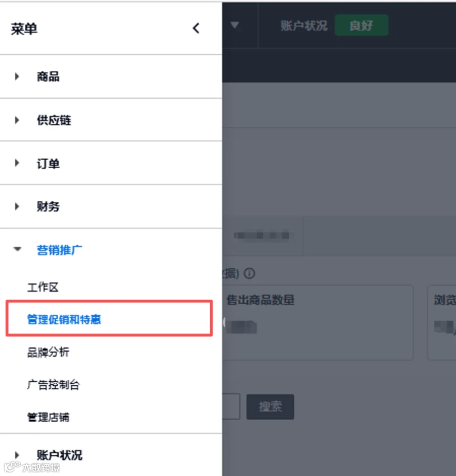This screenshot has width=456, height=476.
Task: Click the 良好 account status badge
Action: tap(361, 25)
